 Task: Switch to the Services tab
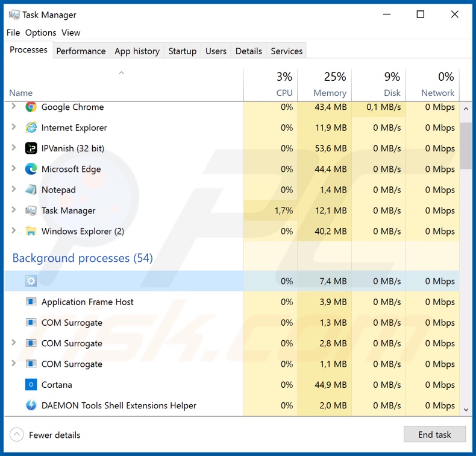[x=287, y=51]
